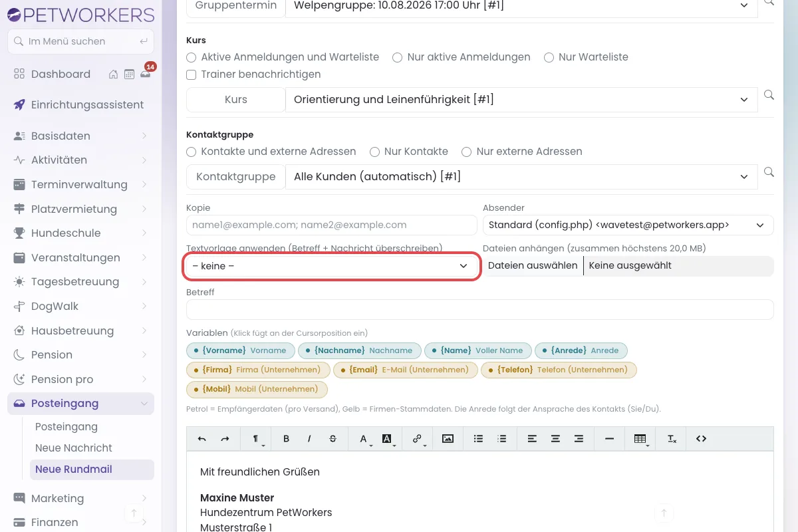This screenshot has height=532, width=798.
Task: Collapse the Posteingang menu section
Action: (x=80, y=403)
